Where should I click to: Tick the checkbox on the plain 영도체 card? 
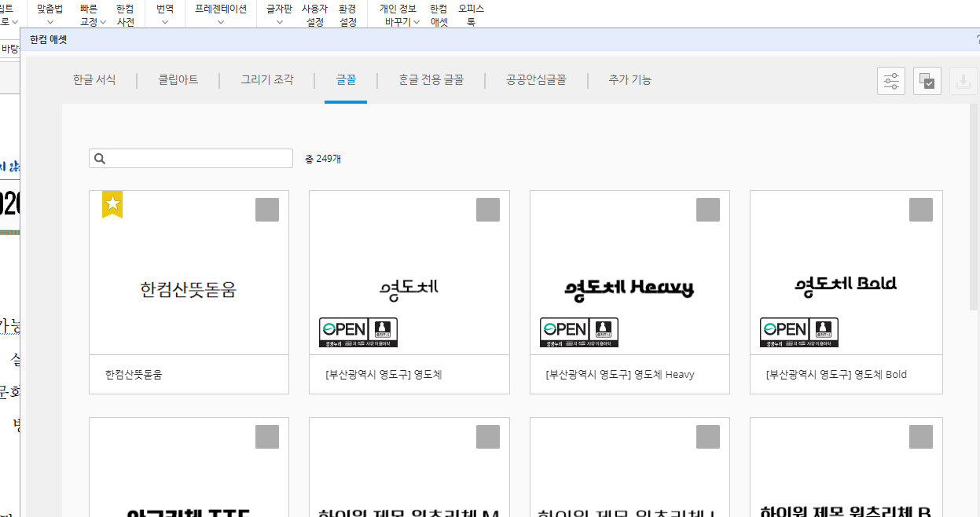488,210
